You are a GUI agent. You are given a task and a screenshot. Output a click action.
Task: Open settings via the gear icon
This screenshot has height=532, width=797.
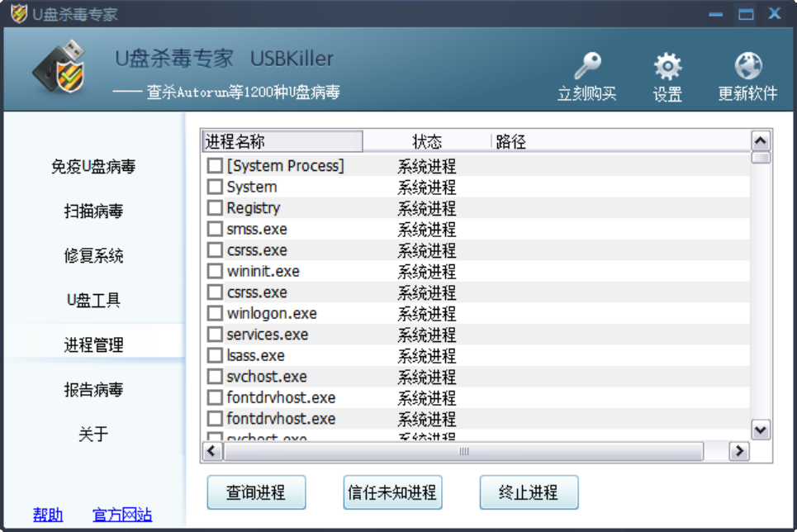pos(667,66)
